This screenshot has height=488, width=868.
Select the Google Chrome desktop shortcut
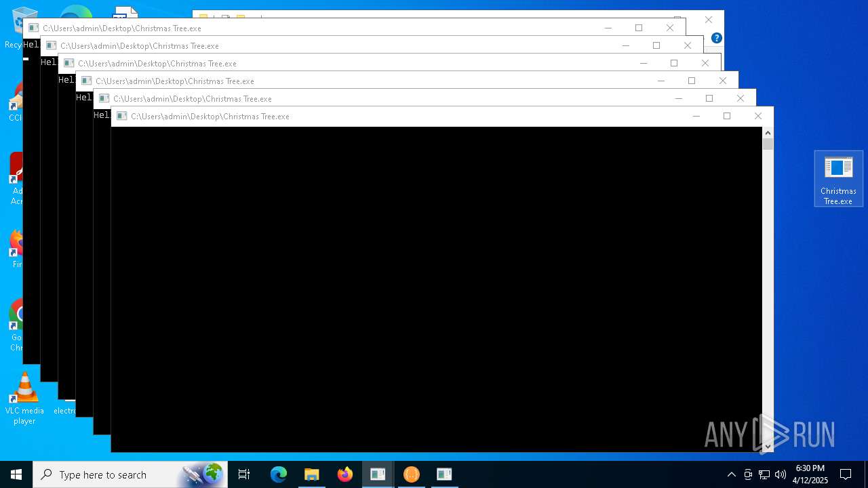pyautogui.click(x=17, y=325)
